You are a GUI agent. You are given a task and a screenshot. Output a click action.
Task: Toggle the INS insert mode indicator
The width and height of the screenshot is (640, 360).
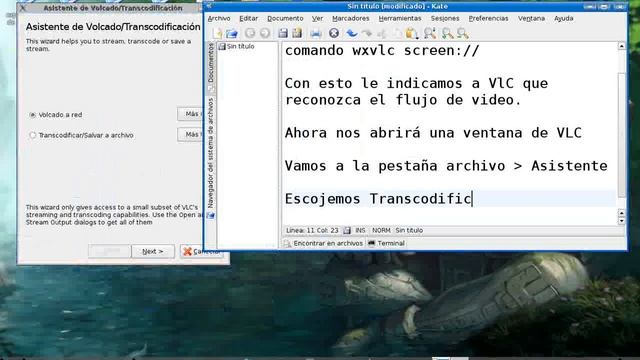(x=360, y=231)
